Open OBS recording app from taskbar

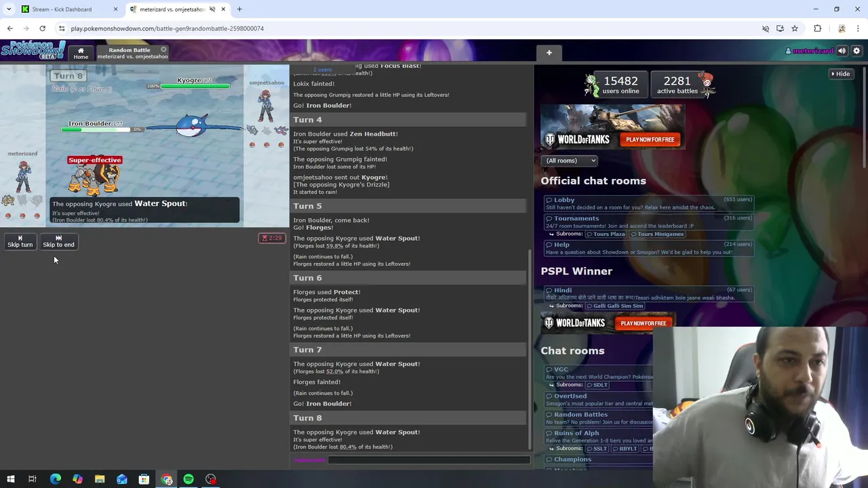click(x=211, y=479)
